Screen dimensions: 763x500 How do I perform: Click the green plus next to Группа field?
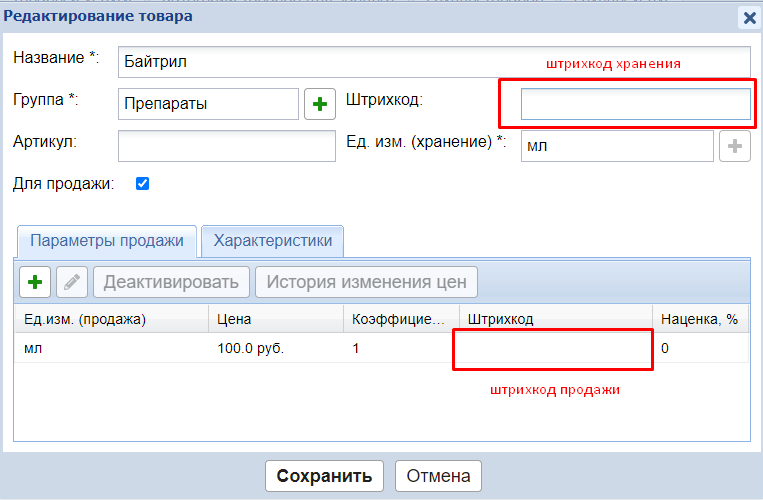pyautogui.click(x=319, y=104)
